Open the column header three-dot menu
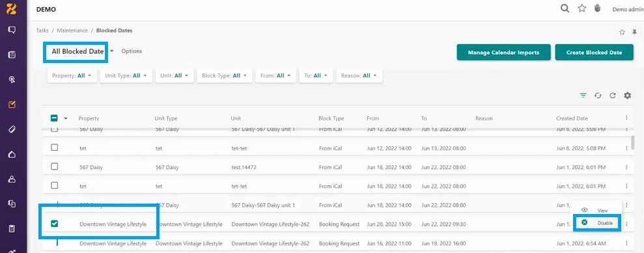This screenshot has height=253, width=644. tap(626, 118)
